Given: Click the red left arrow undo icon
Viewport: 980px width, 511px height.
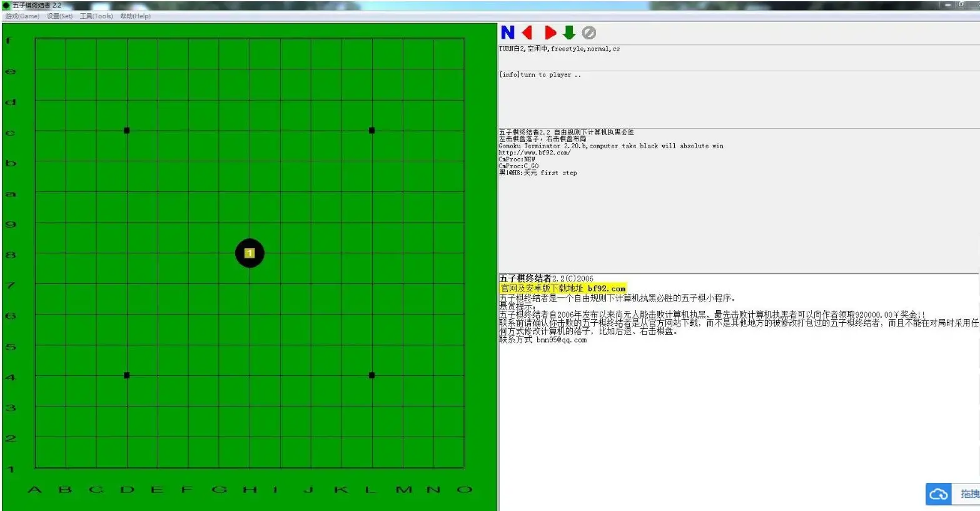Looking at the screenshot, I should pos(527,33).
